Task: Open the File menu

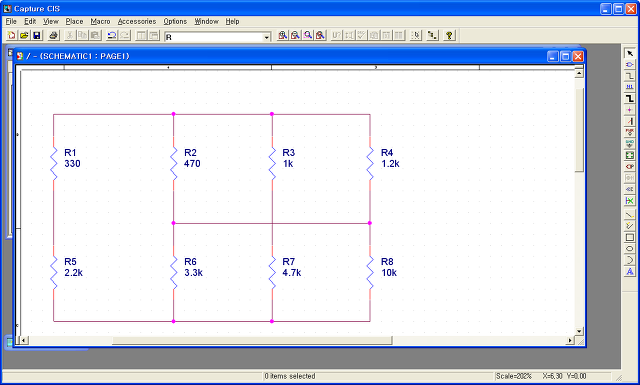Action: tap(11, 21)
